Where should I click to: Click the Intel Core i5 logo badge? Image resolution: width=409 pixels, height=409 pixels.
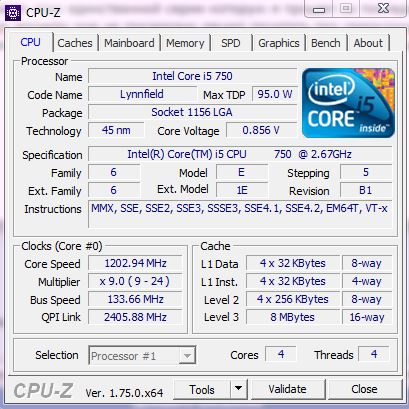[348, 103]
